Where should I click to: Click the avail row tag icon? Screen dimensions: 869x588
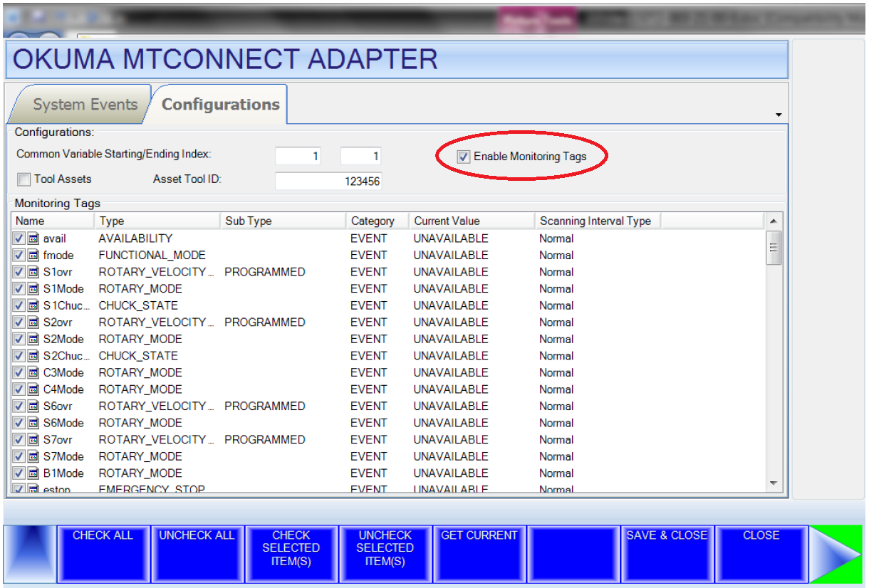click(x=33, y=238)
